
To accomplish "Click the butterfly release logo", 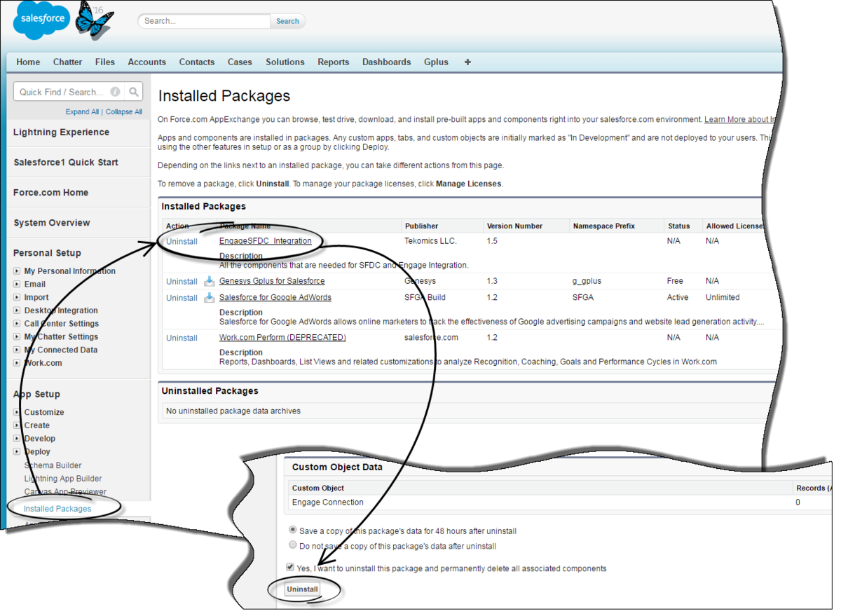I will (x=94, y=20).
